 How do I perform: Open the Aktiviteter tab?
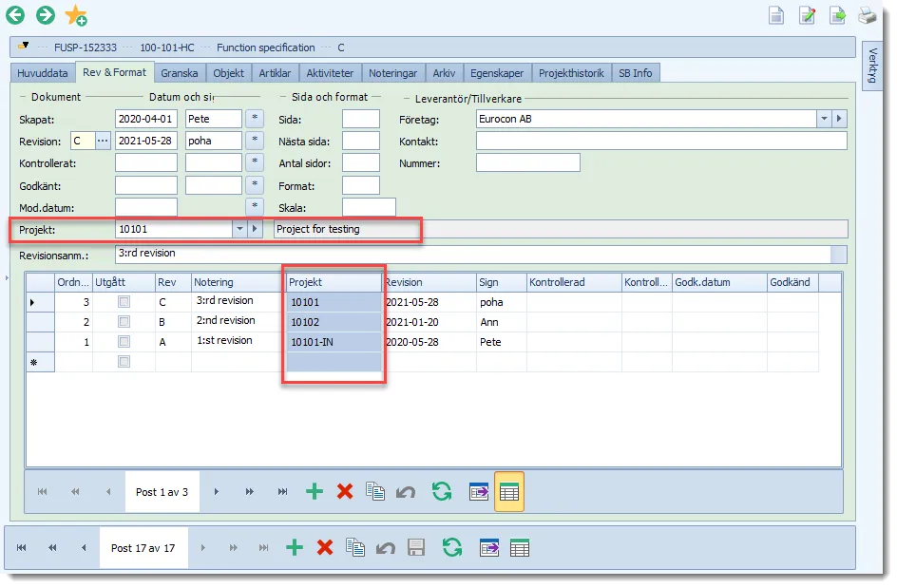330,73
